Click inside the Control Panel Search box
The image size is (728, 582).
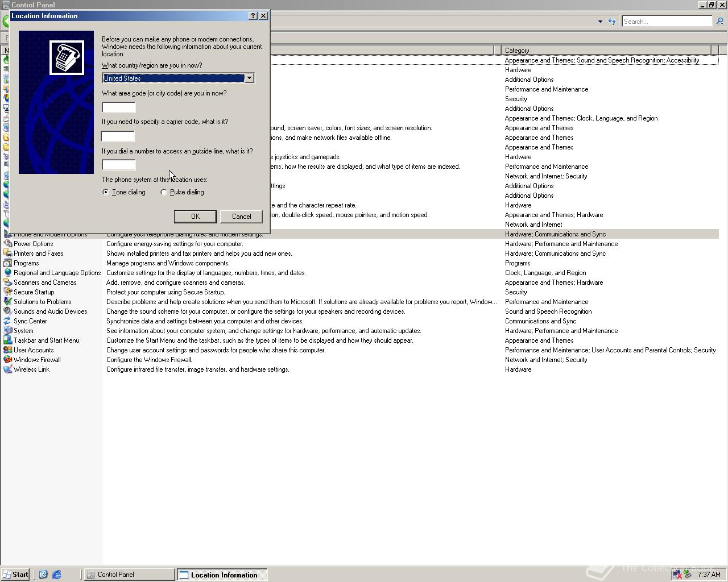tap(667, 21)
